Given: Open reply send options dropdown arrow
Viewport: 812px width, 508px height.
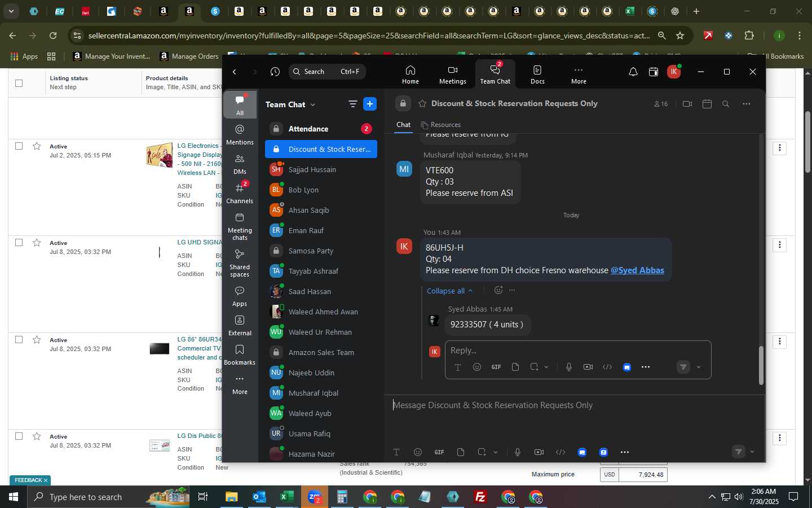Looking at the screenshot, I should pos(699,367).
